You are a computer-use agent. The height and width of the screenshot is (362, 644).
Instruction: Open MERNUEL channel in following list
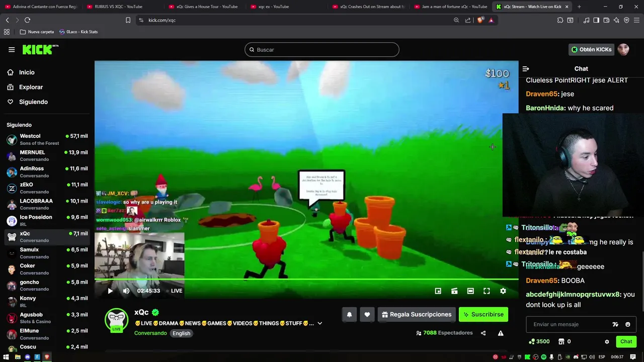pyautogui.click(x=47, y=155)
